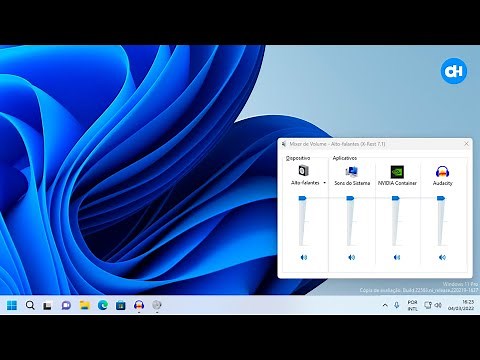Open the clock and date panel
The width and height of the screenshot is (480, 360).
coord(461,305)
